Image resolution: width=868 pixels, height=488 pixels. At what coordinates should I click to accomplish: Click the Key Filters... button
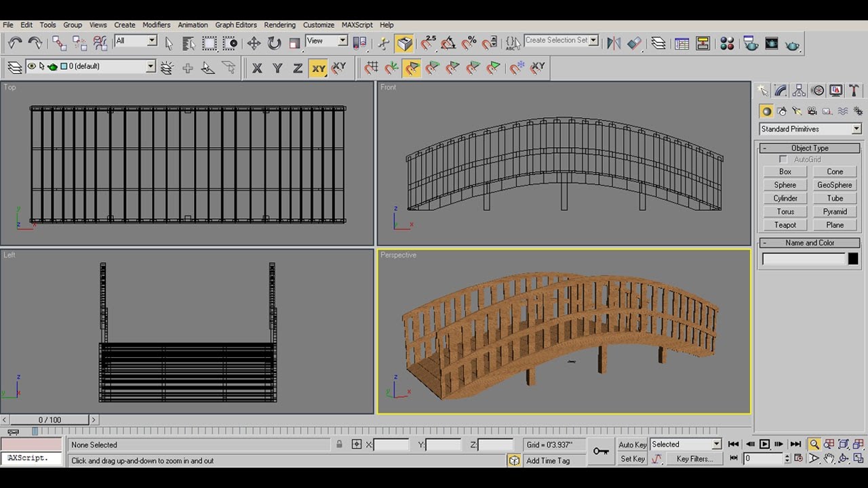pos(695,459)
